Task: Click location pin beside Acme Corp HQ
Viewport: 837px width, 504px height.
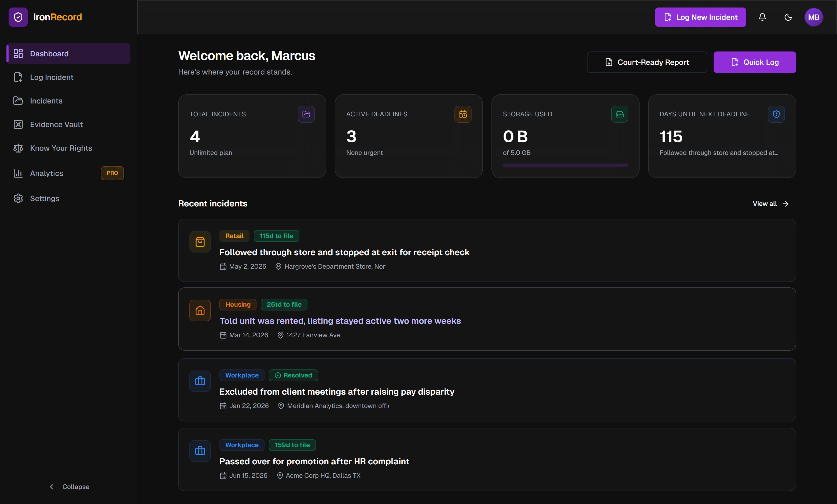Action: (x=280, y=476)
